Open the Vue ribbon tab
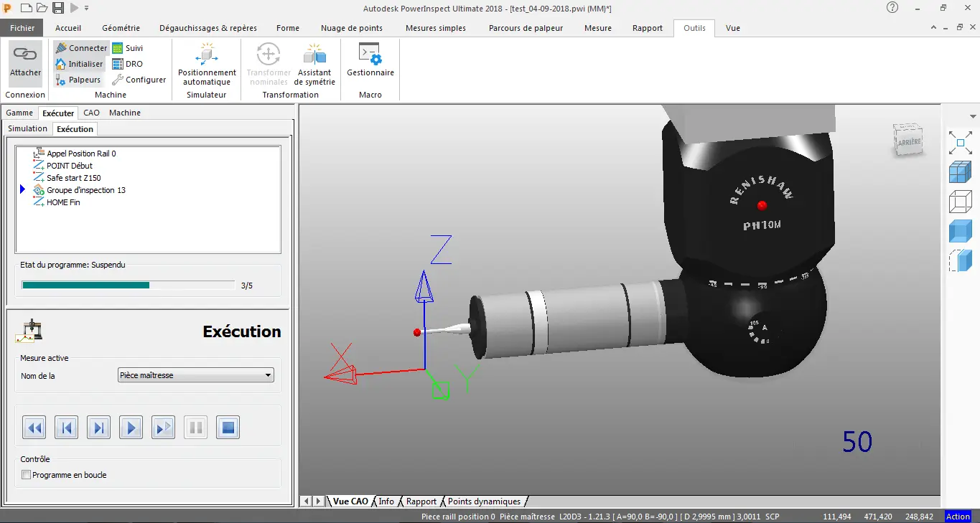Image resolution: width=980 pixels, height=523 pixels. click(x=733, y=28)
